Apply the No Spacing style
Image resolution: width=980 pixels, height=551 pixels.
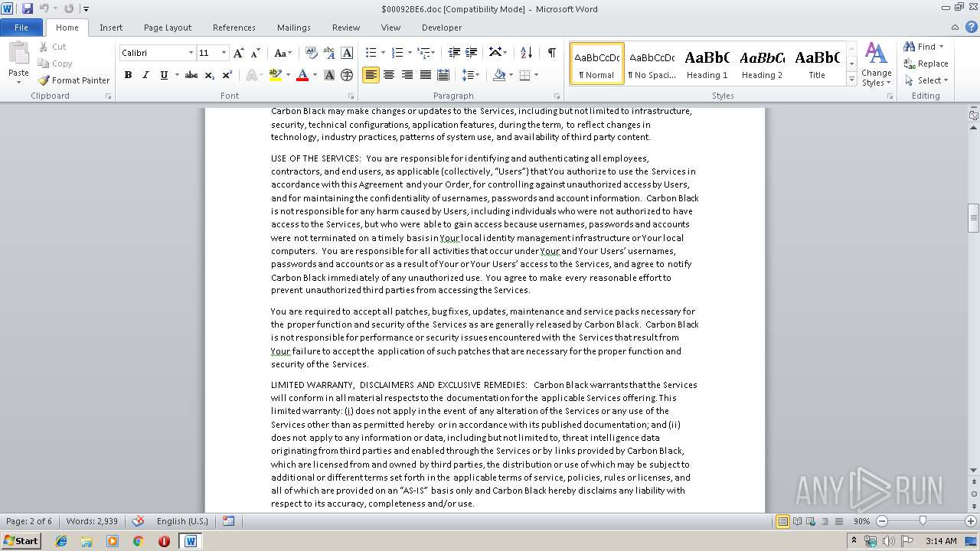pos(652,64)
